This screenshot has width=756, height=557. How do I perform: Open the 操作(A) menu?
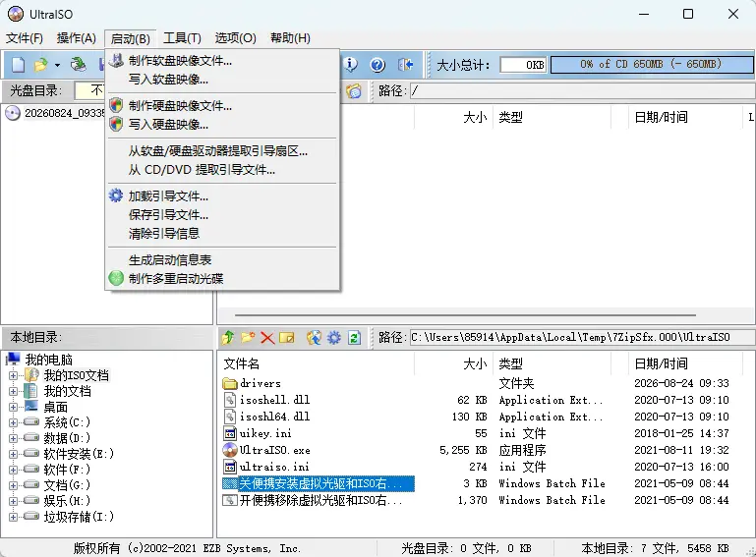click(76, 38)
